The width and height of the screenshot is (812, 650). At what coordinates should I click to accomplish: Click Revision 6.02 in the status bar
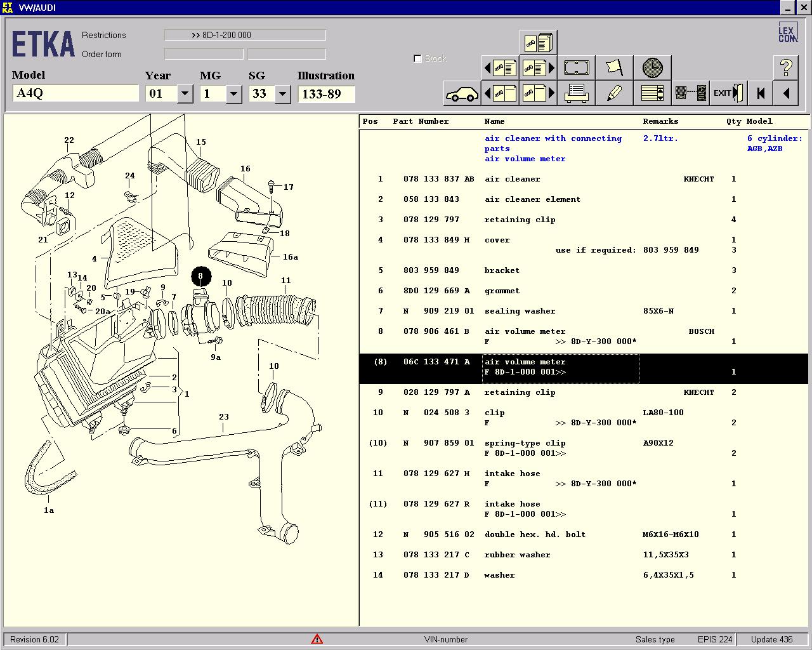click(35, 639)
